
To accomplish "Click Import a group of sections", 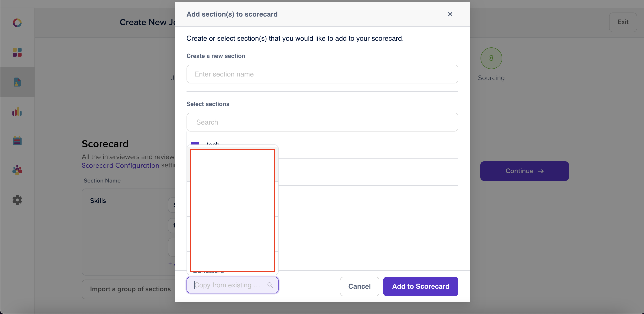I will [130, 289].
